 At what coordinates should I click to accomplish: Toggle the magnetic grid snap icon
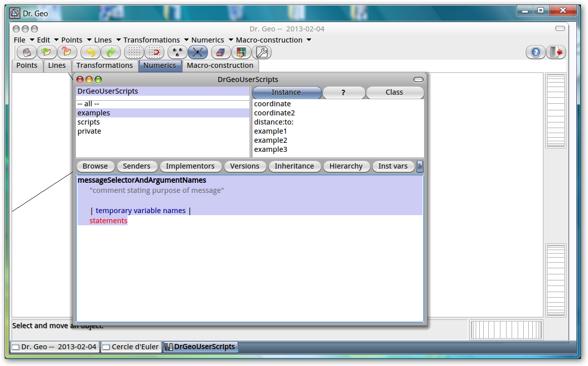point(154,52)
